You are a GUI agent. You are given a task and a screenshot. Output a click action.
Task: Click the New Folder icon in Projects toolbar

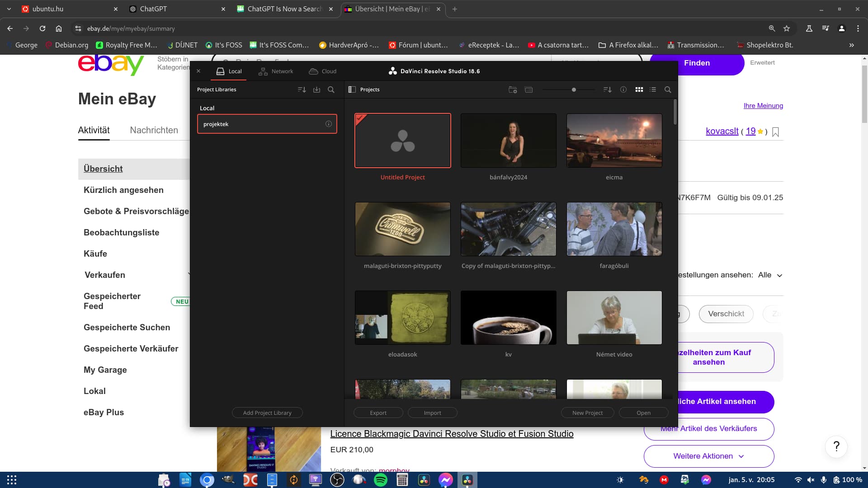pyautogui.click(x=513, y=89)
